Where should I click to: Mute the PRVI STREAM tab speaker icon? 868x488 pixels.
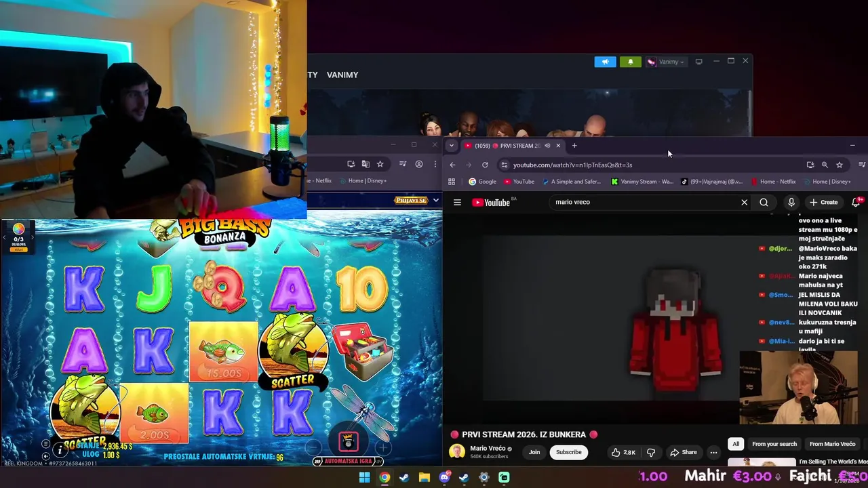pos(547,146)
